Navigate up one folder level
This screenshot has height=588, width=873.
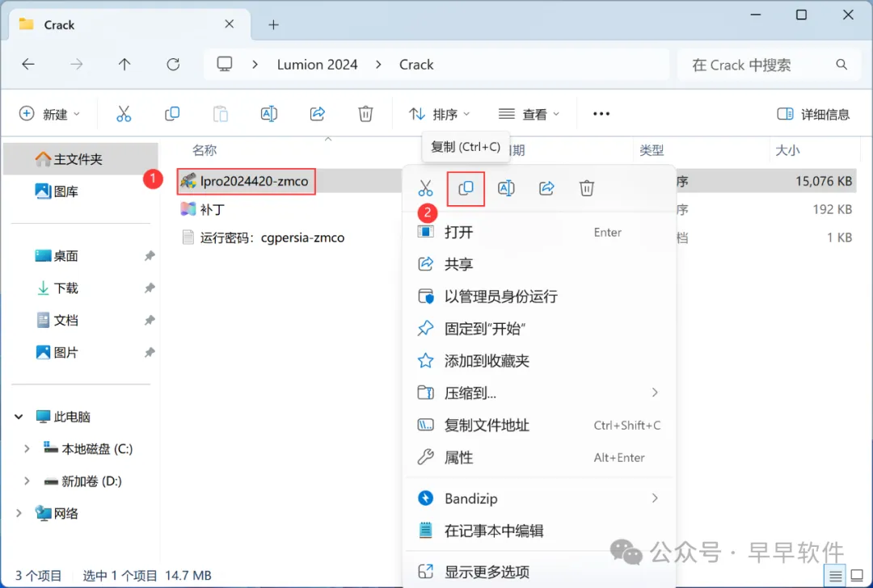(124, 65)
